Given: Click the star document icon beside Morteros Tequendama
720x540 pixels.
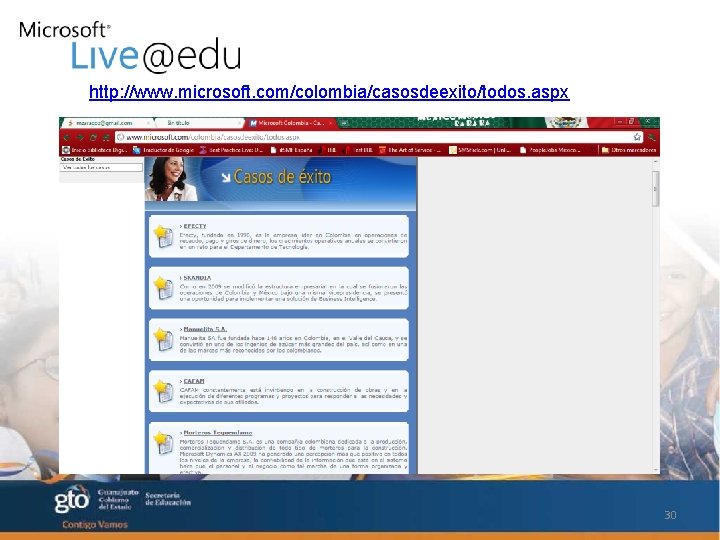Looking at the screenshot, I should point(163,443).
